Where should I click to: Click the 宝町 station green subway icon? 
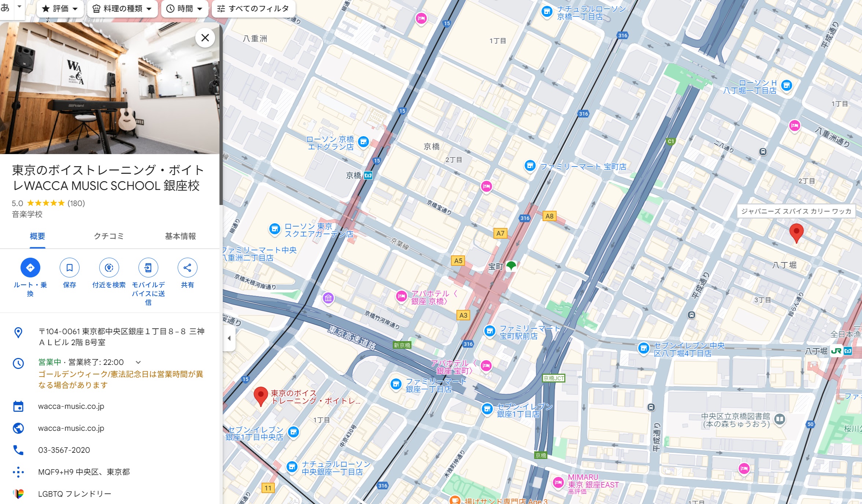point(511,266)
